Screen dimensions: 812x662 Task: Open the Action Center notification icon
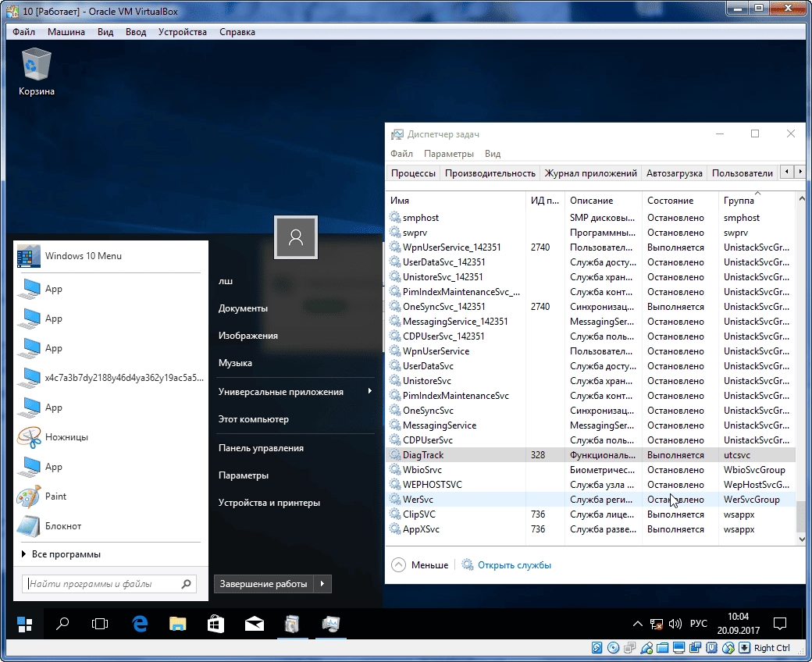click(x=780, y=625)
